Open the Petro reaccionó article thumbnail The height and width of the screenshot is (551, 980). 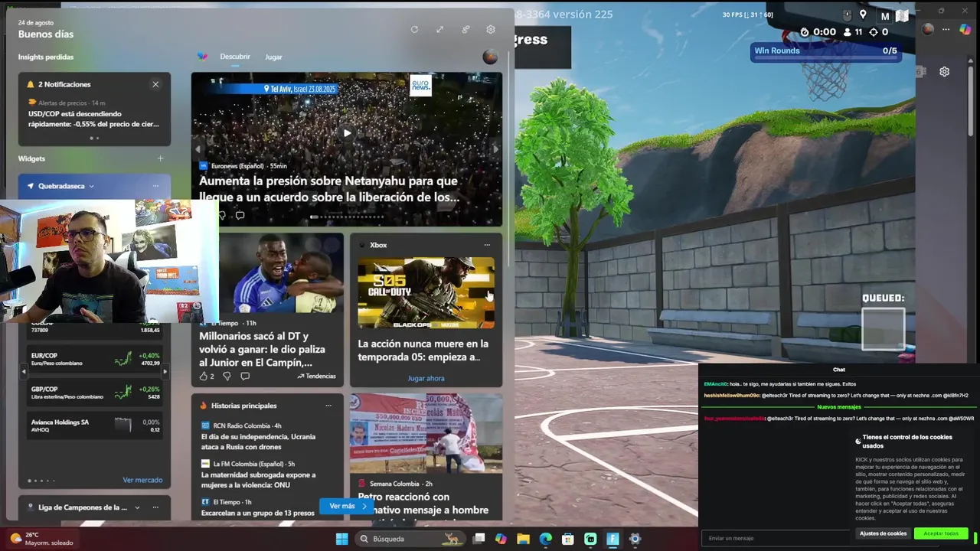426,434
